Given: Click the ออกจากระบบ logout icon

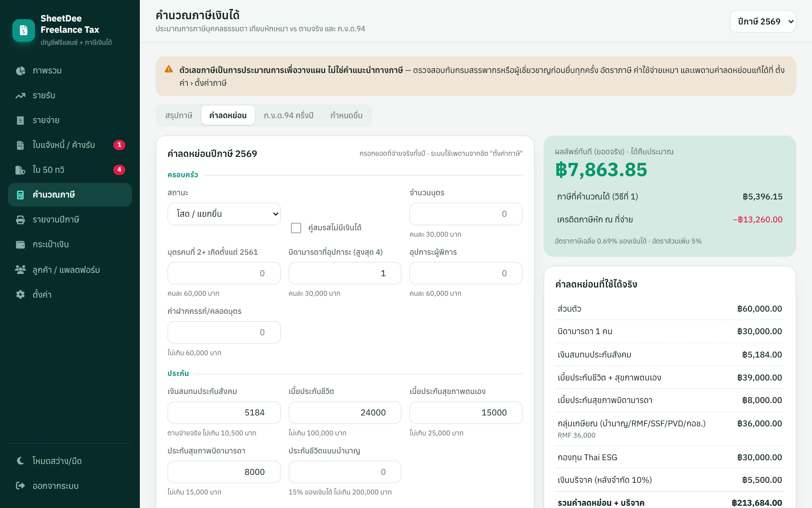Looking at the screenshot, I should (x=20, y=485).
